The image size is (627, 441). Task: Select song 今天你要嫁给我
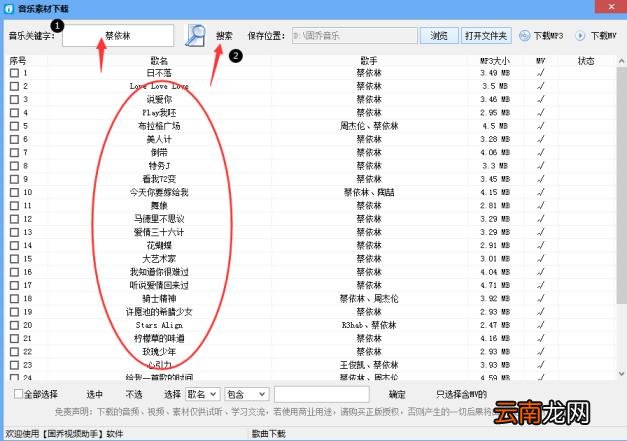159,192
